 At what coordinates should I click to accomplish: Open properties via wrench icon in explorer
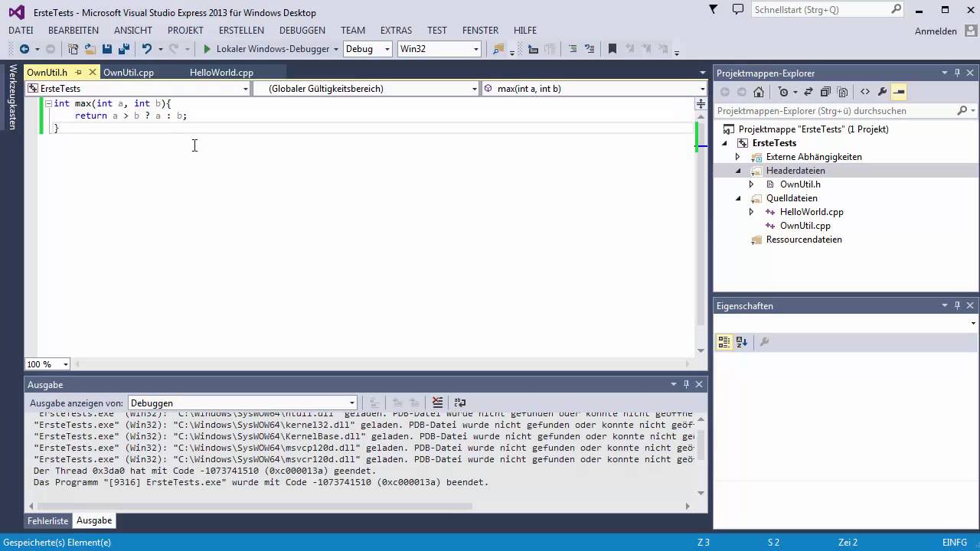tap(882, 92)
